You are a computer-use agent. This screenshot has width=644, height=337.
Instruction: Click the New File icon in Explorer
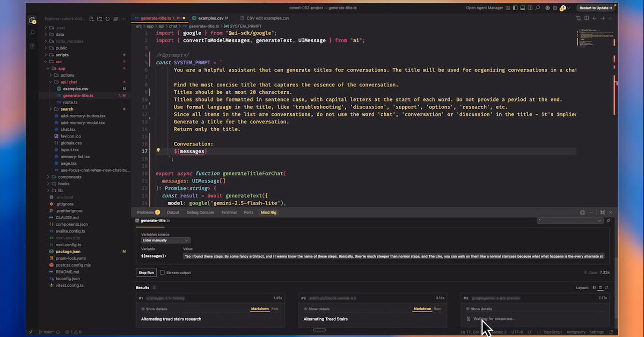[x=92, y=19]
